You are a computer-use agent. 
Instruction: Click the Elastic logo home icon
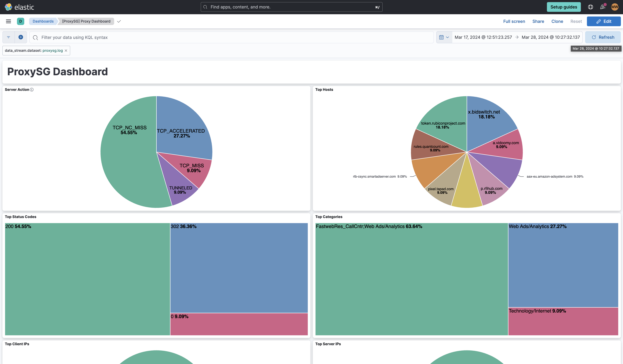click(8, 7)
